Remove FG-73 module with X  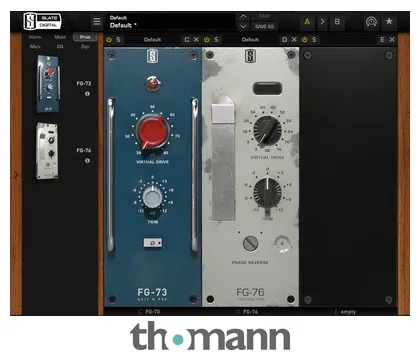coord(196,40)
